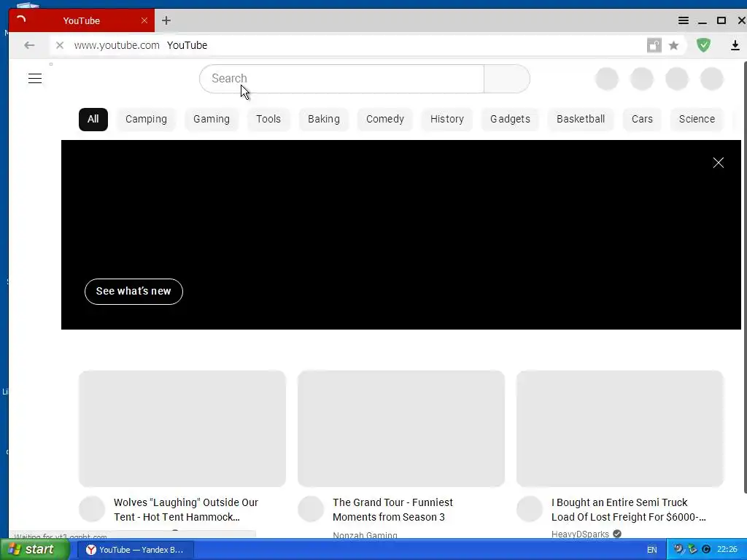Open a new tab with plus icon

[x=166, y=20]
